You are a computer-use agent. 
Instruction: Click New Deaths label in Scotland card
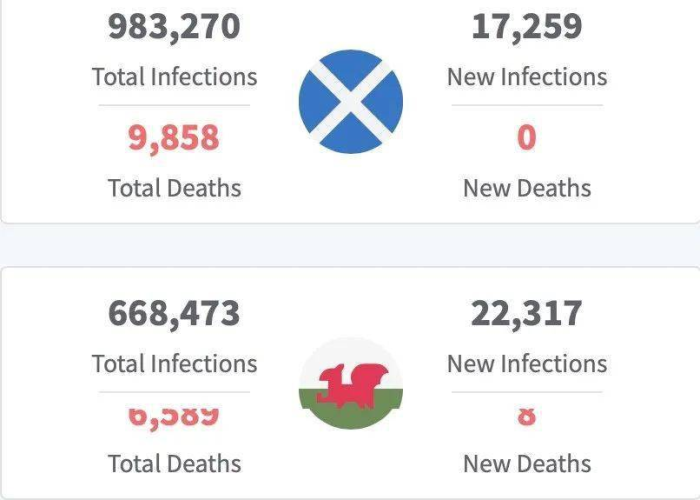click(527, 188)
